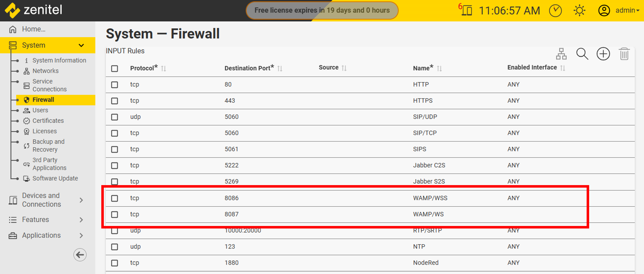Sort rules by Name column
This screenshot has width=644, height=274.
coord(439,68)
